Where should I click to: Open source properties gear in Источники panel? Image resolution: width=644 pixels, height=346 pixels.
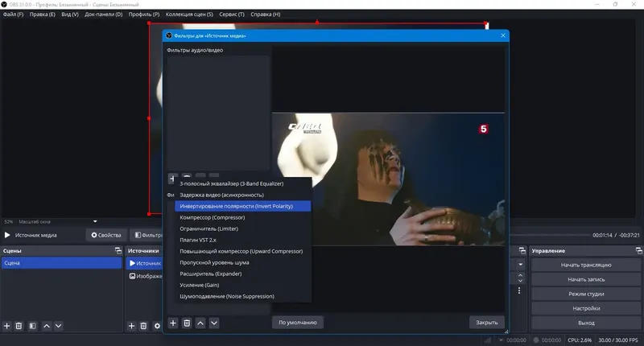click(157, 326)
